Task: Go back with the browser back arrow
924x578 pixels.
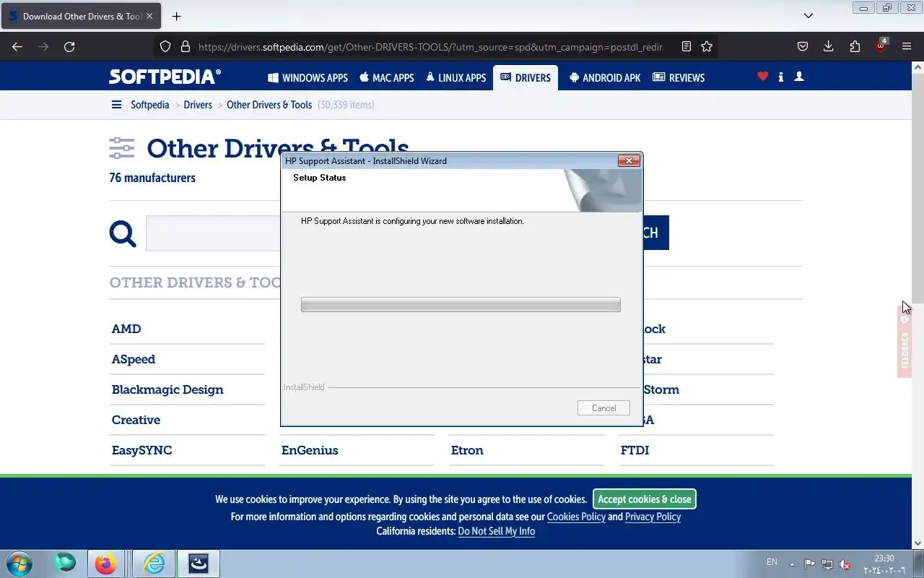Action: (x=17, y=46)
